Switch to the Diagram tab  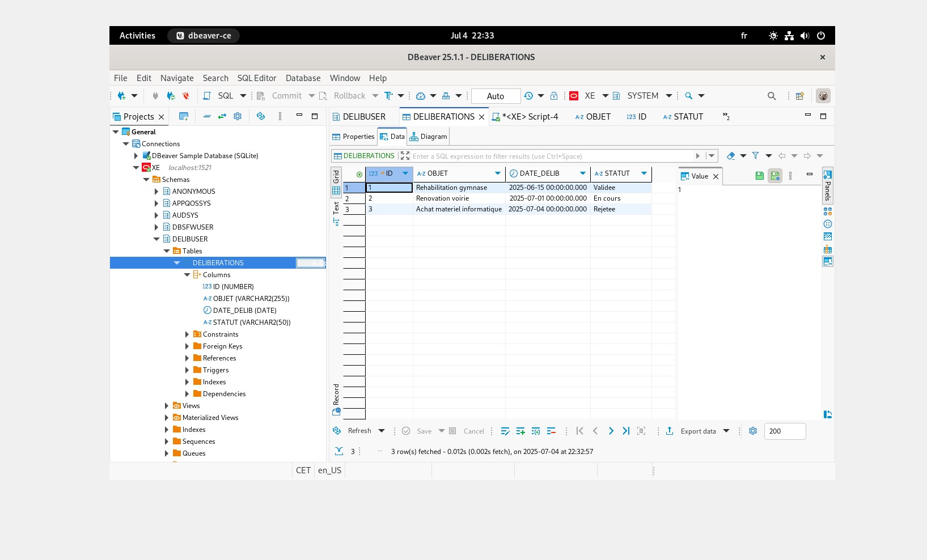click(x=429, y=137)
